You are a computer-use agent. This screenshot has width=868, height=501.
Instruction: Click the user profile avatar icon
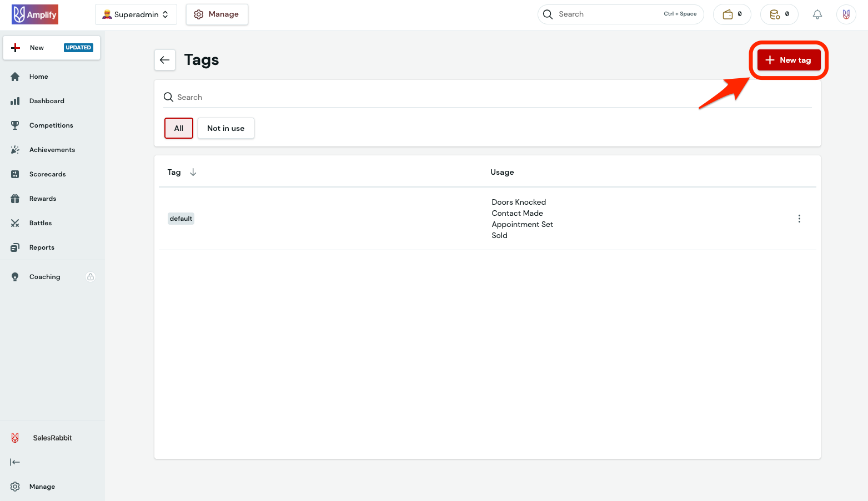(846, 14)
